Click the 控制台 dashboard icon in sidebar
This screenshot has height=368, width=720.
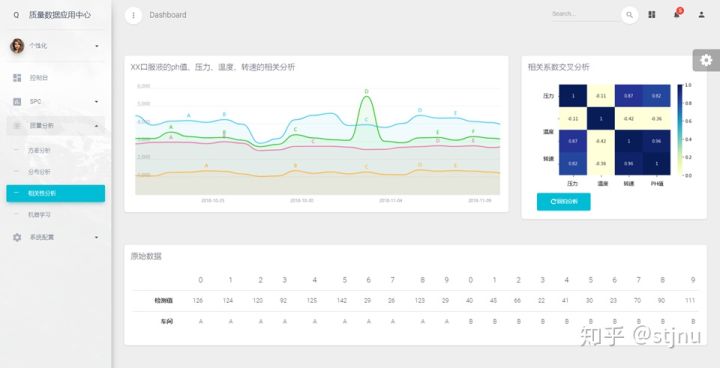coord(17,78)
